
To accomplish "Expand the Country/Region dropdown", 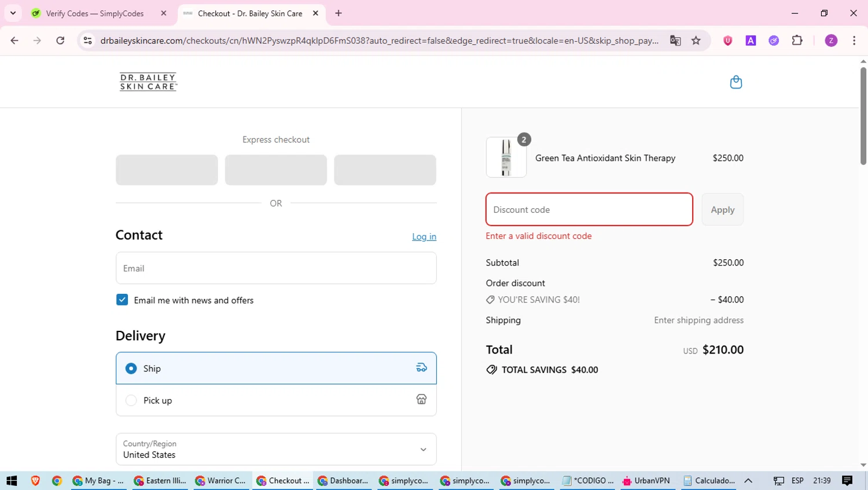I will [276, 449].
